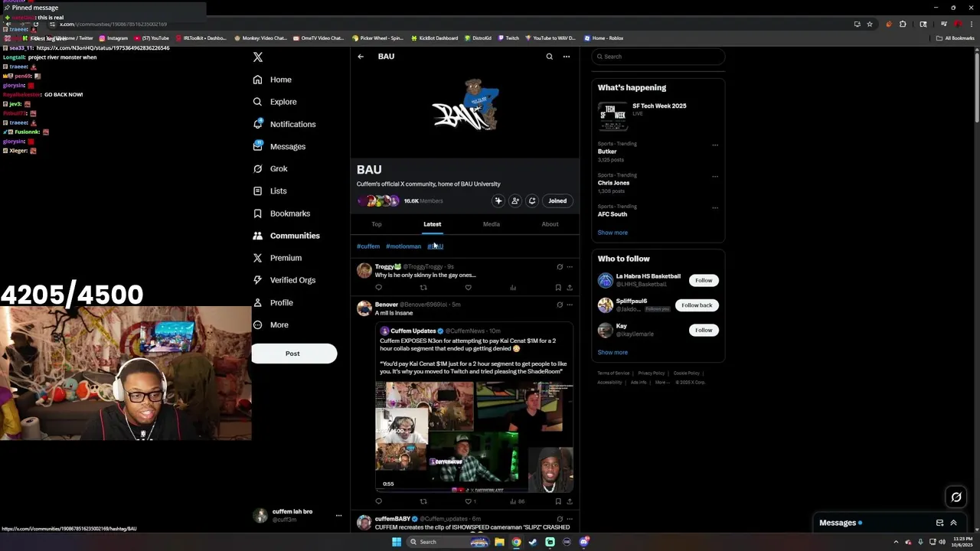Open Grok from the sidebar
Screen dimensions: 980x551
coord(269,168)
